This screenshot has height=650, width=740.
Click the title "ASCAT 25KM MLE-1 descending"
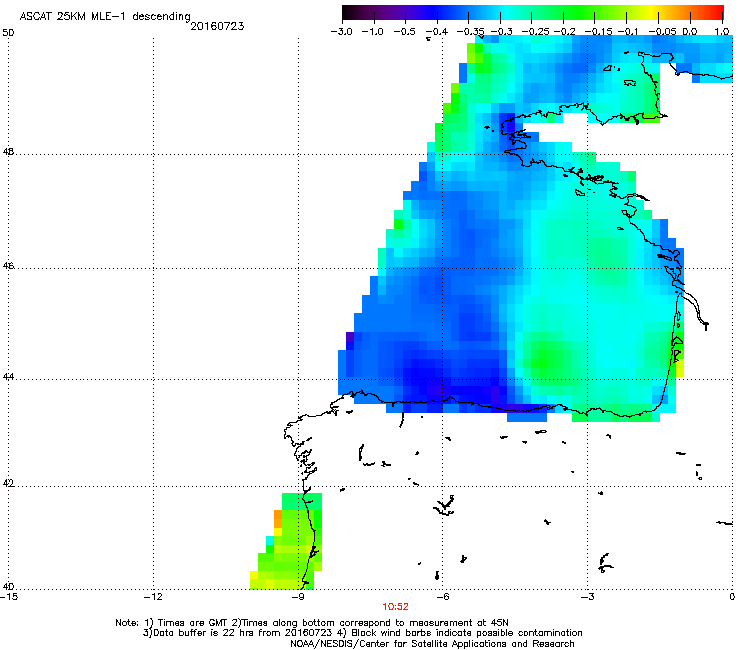105,17
